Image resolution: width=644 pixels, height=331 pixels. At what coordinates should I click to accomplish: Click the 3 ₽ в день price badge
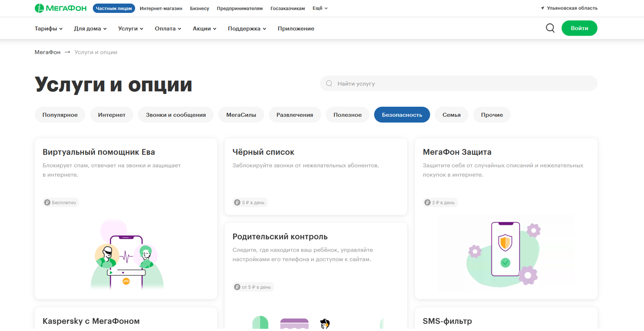(250, 203)
